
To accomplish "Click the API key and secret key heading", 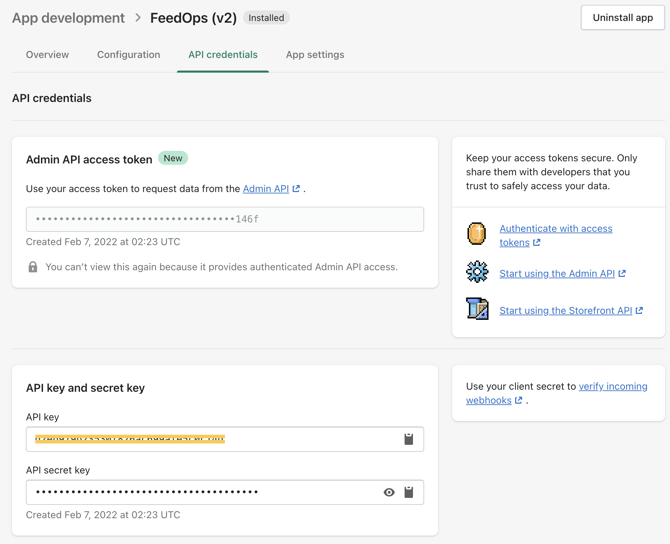I will (85, 388).
